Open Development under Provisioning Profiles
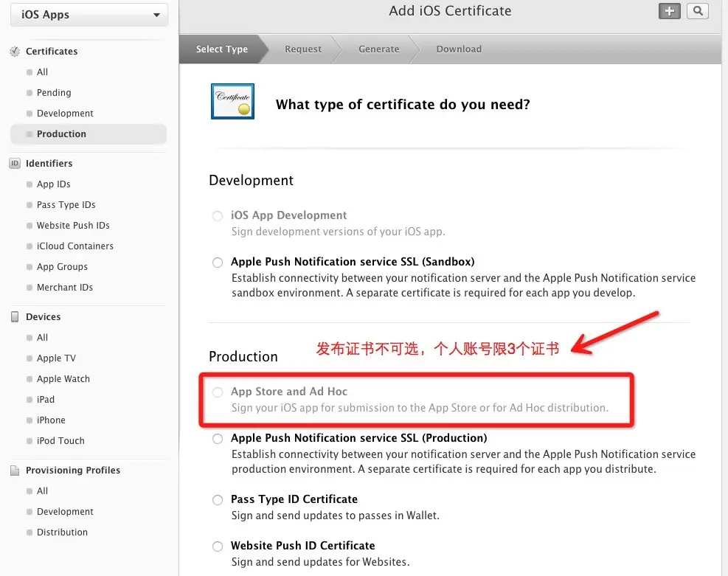 (65, 512)
